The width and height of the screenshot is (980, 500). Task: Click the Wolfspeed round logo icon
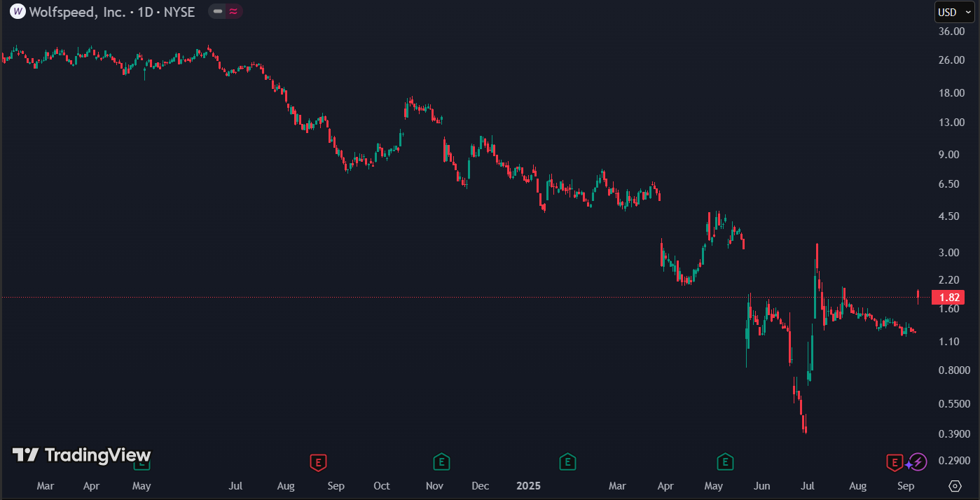pos(17,11)
